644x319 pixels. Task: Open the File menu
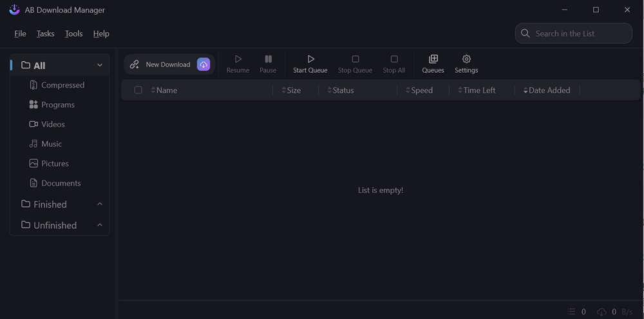[20, 34]
